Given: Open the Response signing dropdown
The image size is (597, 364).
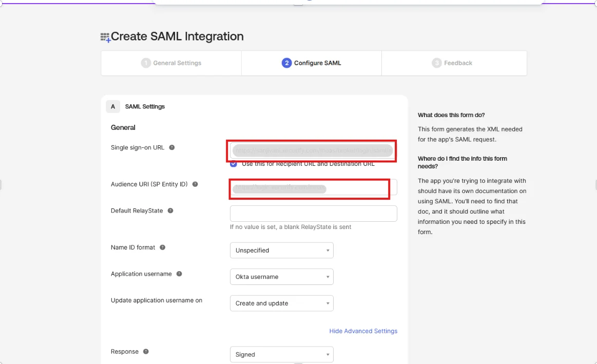Looking at the screenshot, I should [281, 354].
